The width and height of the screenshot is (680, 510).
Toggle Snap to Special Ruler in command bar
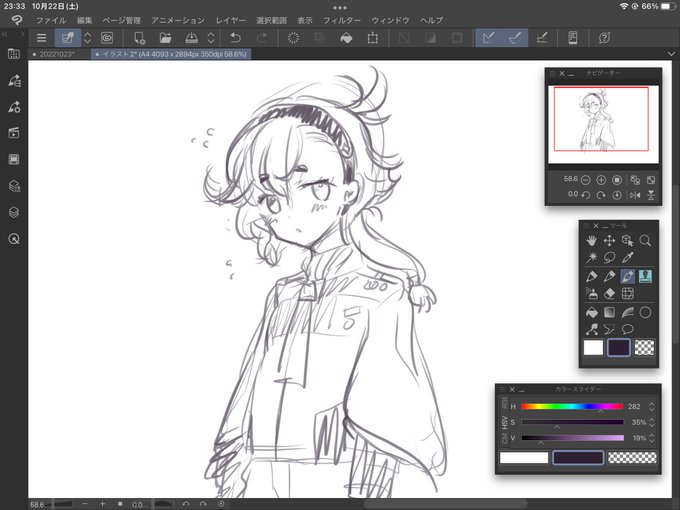(515, 38)
